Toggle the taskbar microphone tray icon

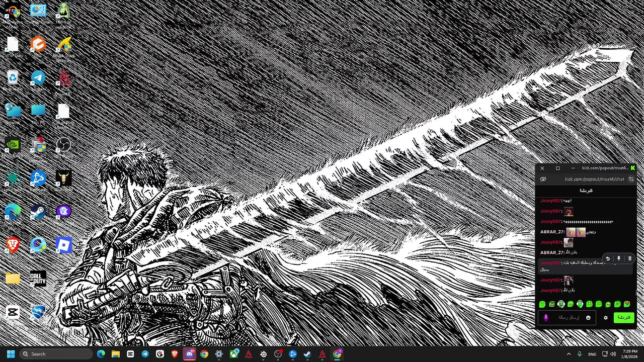(580, 354)
